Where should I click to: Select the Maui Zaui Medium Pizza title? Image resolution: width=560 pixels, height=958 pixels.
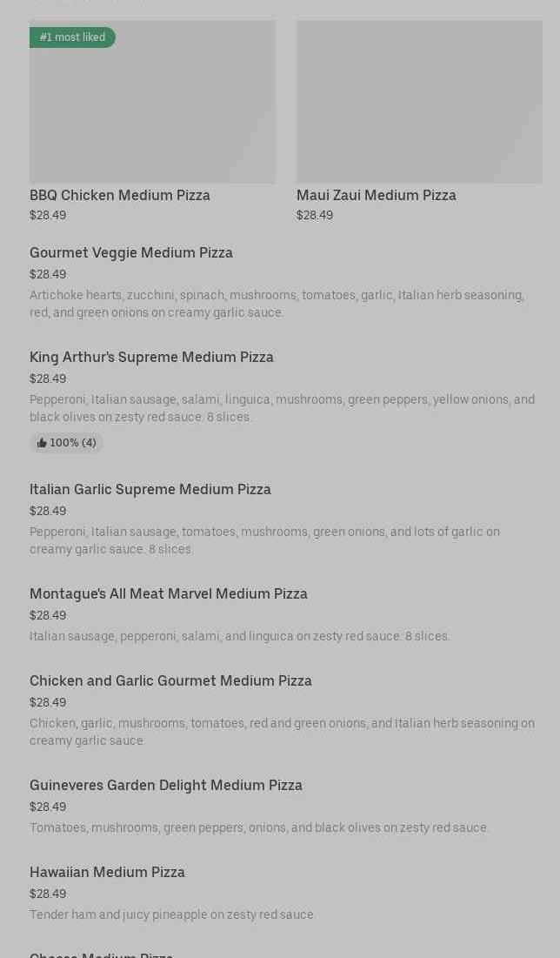pyautogui.click(x=376, y=195)
